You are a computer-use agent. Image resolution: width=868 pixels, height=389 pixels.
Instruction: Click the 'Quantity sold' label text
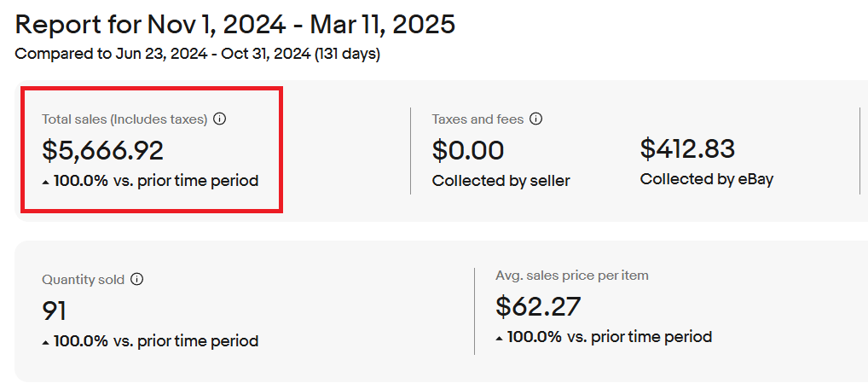click(83, 279)
